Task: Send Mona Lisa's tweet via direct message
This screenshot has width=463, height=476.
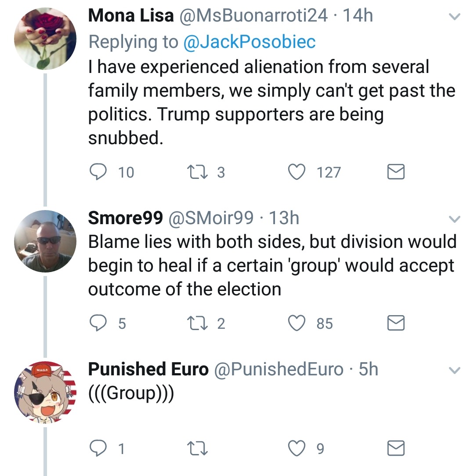Action: pos(395,172)
